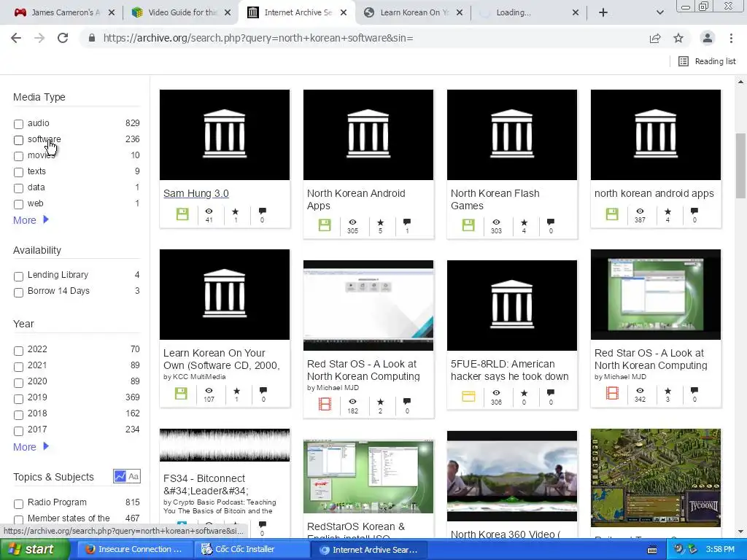The width and height of the screenshot is (747, 560).
Task: Open North Korean Android Apps title link
Action: click(356, 200)
